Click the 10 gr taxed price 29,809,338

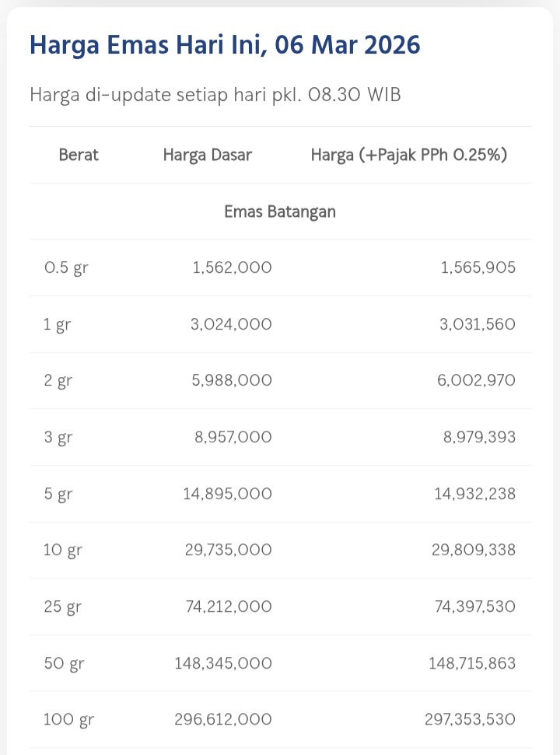[x=474, y=550]
